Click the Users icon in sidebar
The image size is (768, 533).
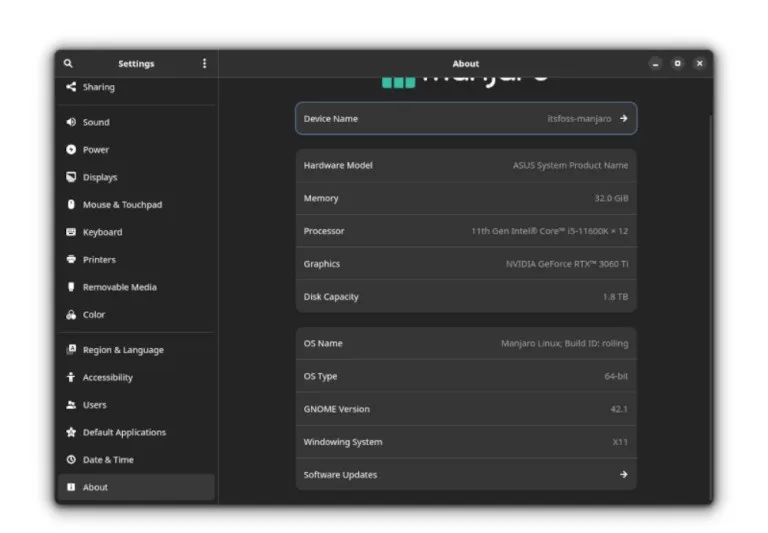click(71, 405)
